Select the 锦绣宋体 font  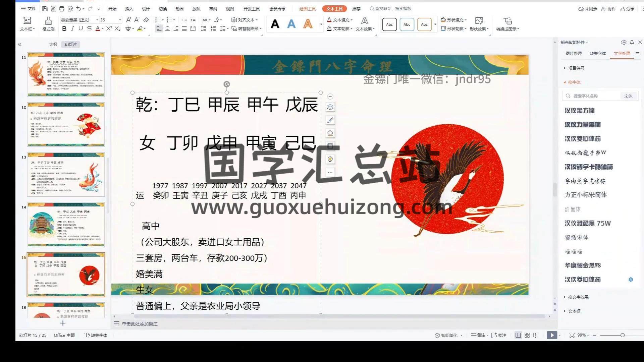577,237
